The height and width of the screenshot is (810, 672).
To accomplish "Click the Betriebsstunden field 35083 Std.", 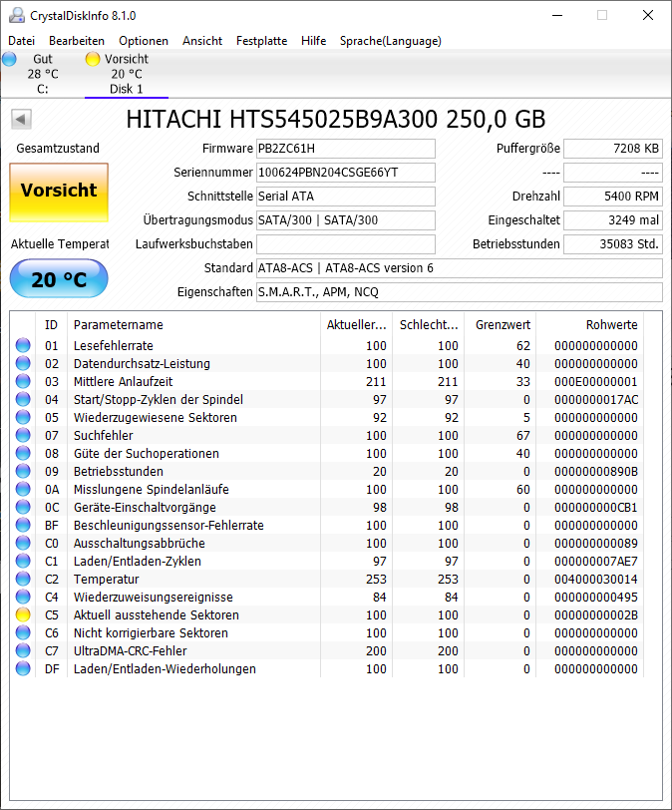I will click(612, 244).
